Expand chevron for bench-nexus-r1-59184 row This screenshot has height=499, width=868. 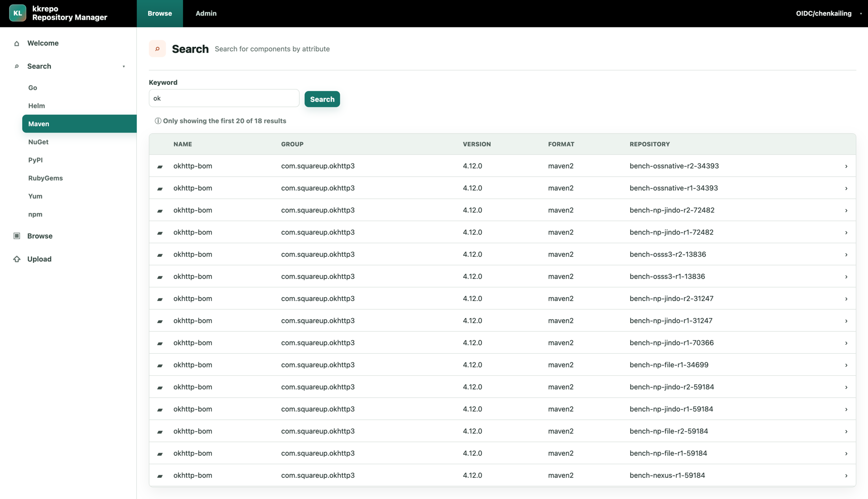(846, 476)
